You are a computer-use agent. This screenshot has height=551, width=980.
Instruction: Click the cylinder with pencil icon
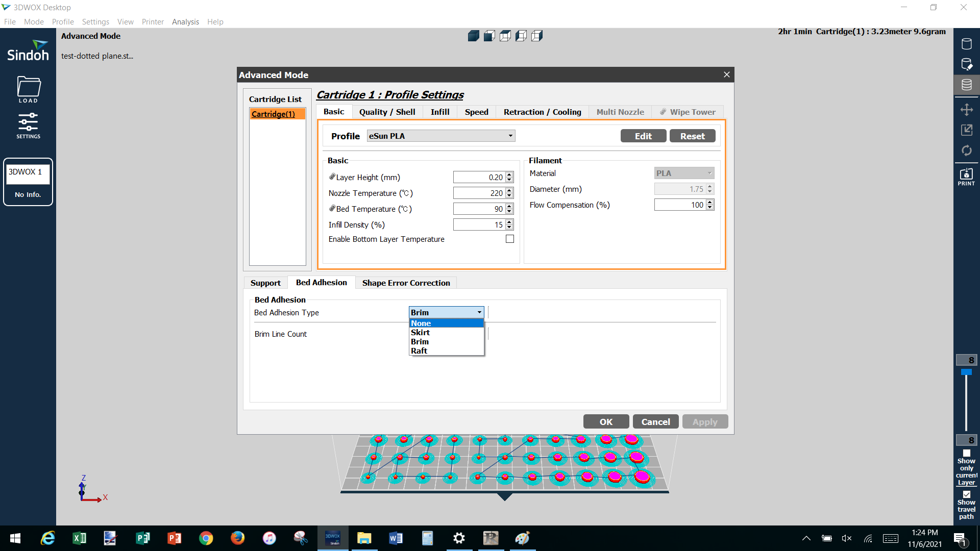coord(966,64)
